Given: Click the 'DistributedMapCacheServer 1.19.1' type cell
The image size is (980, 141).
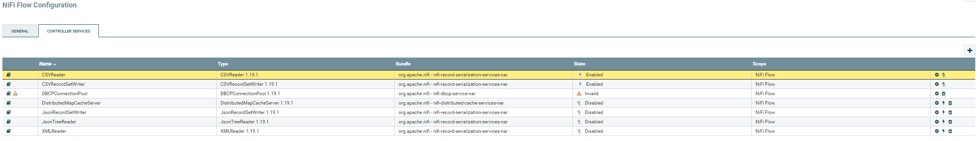Looking at the screenshot, I should tap(305, 103).
